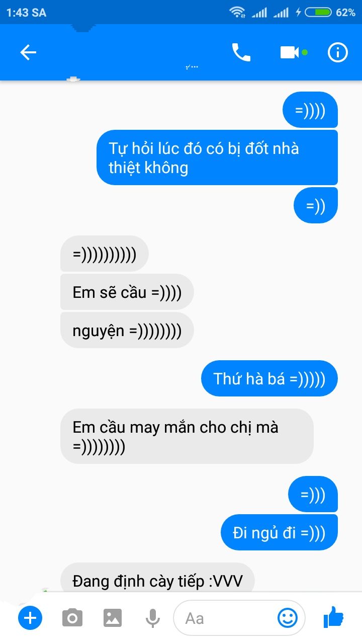Tap the "Em cầu may mắn cho chị mà" bubble
Viewport: 362px width, 644px height.
pyautogui.click(x=187, y=436)
